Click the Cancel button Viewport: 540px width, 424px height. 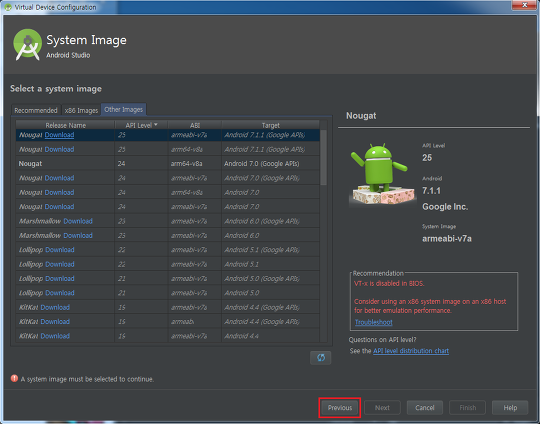[x=425, y=407]
